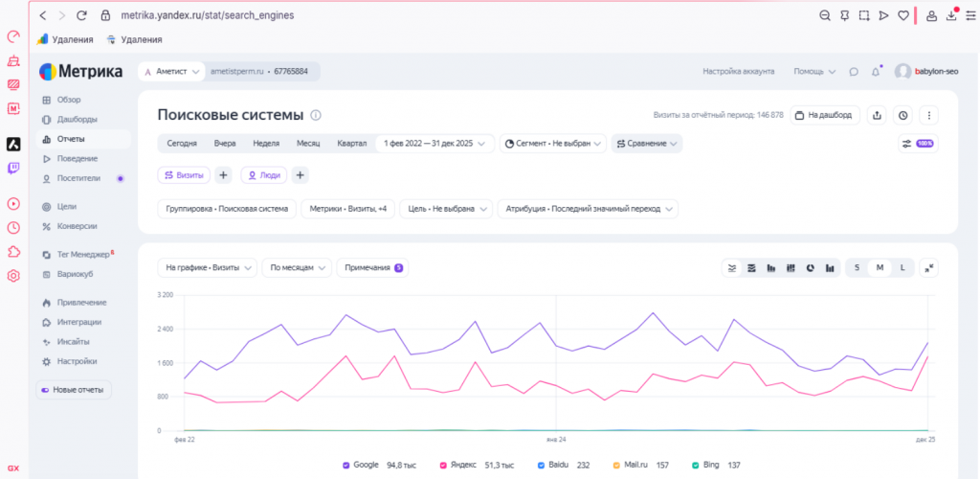Open the Настройка аккаунта link
The image size is (980, 479).
point(738,71)
